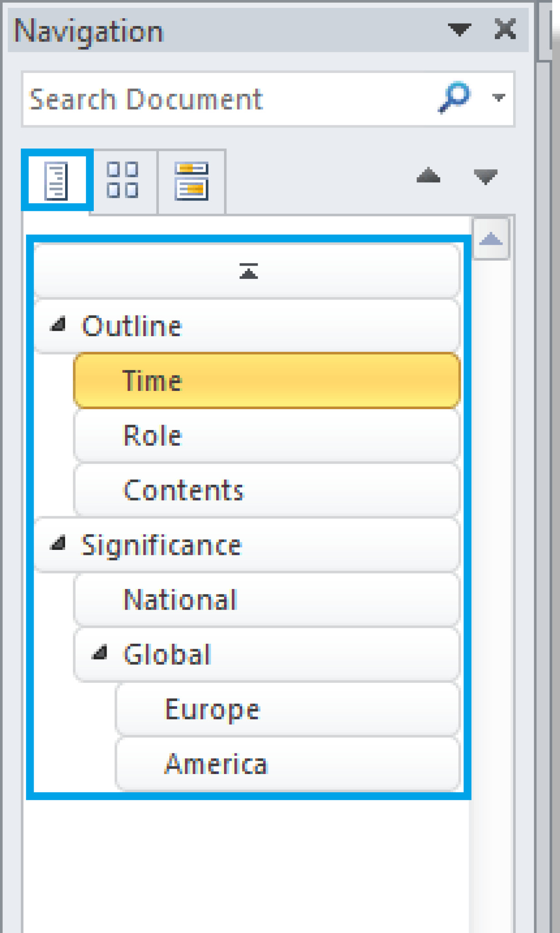
Task: Switch to the Browse Headings tab
Action: (x=57, y=180)
